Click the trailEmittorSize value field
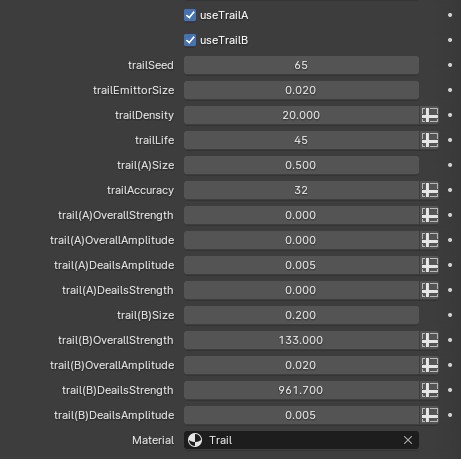Viewport: 461px width, 459px height. click(301, 90)
